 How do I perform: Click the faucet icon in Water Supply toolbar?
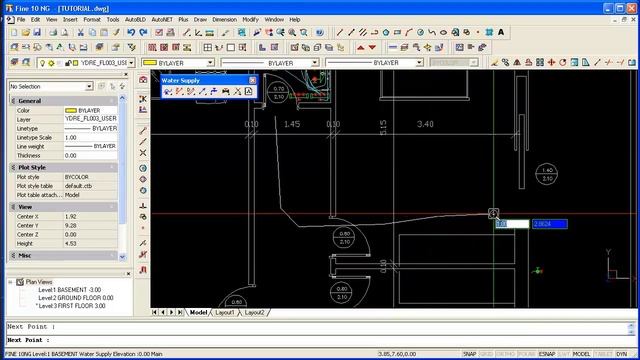click(x=214, y=91)
